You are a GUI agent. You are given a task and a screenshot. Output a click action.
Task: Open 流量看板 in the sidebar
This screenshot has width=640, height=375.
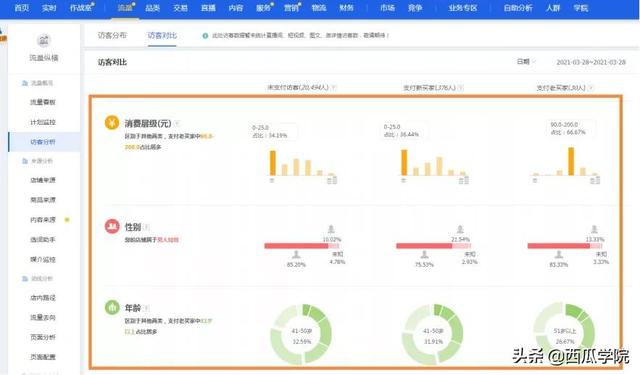coord(43,102)
